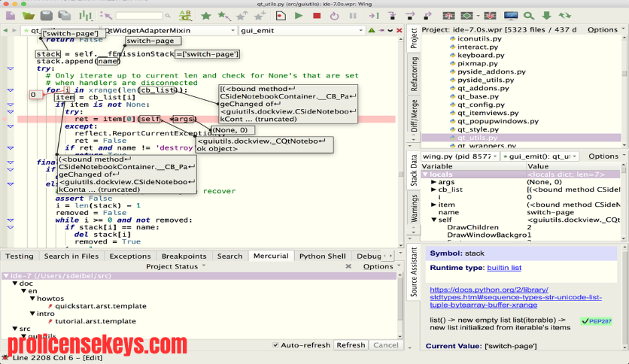Click the goto-definition arrow icon
The width and height of the screenshot is (629, 364).
[106, 16]
